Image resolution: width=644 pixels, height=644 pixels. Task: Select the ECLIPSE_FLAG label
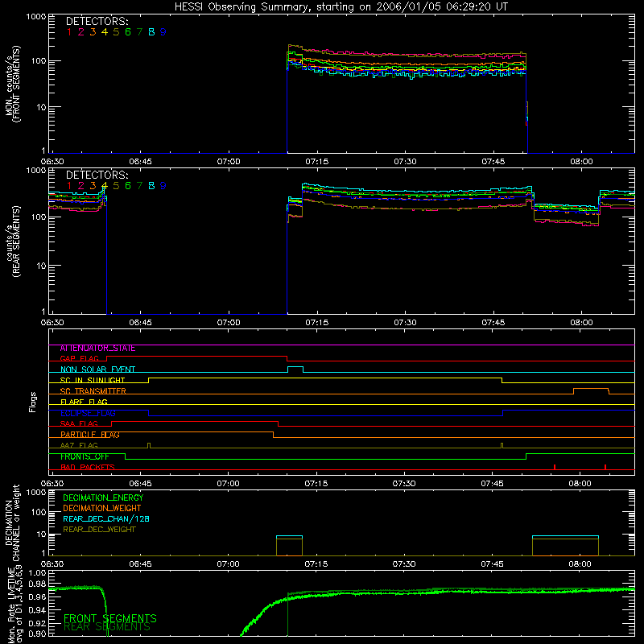(x=88, y=413)
